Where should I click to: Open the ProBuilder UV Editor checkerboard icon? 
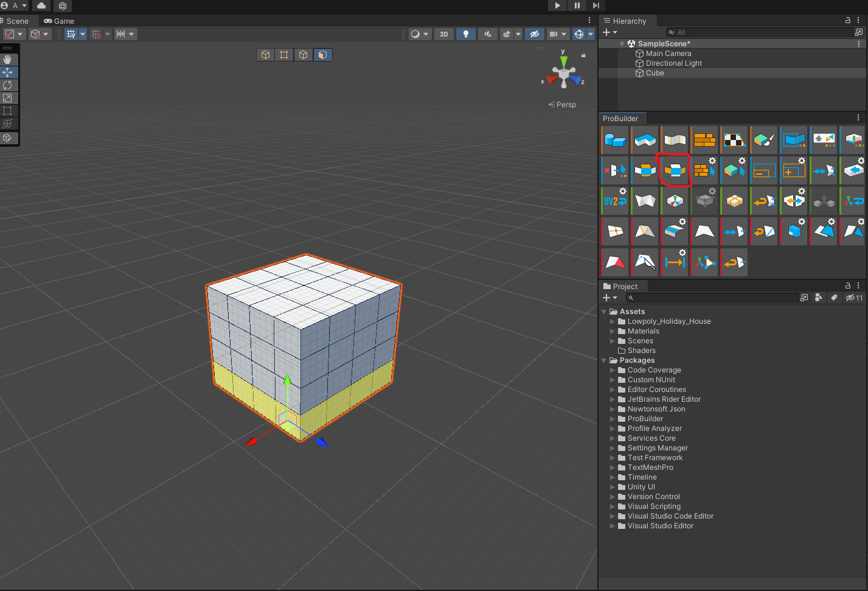coord(734,140)
